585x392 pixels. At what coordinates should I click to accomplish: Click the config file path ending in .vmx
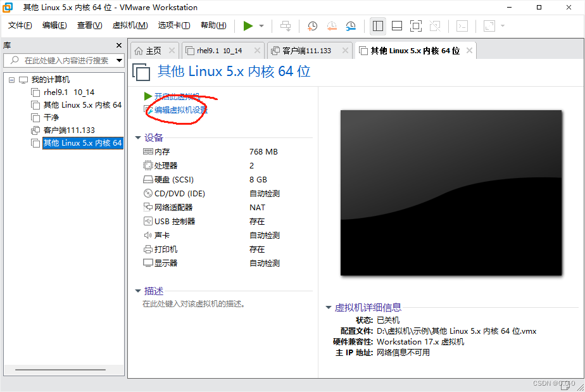coord(456,331)
